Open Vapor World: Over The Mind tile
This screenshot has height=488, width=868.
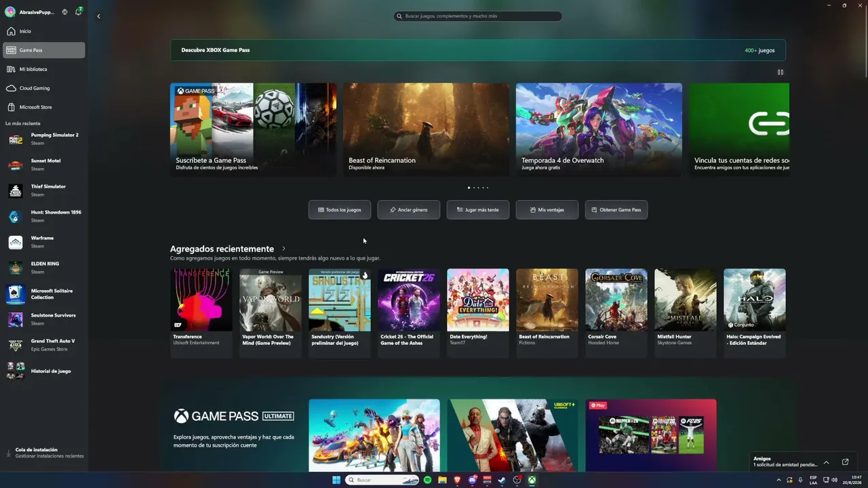(x=271, y=312)
